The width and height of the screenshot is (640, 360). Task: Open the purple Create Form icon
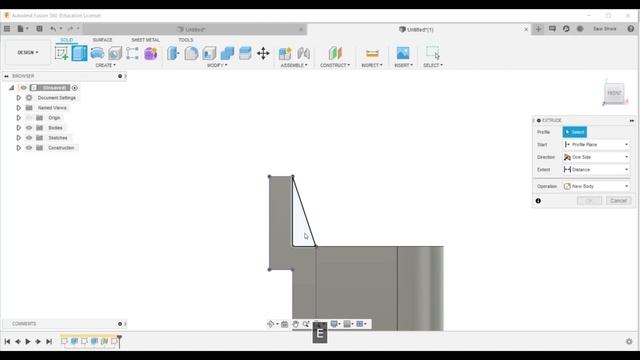150,53
